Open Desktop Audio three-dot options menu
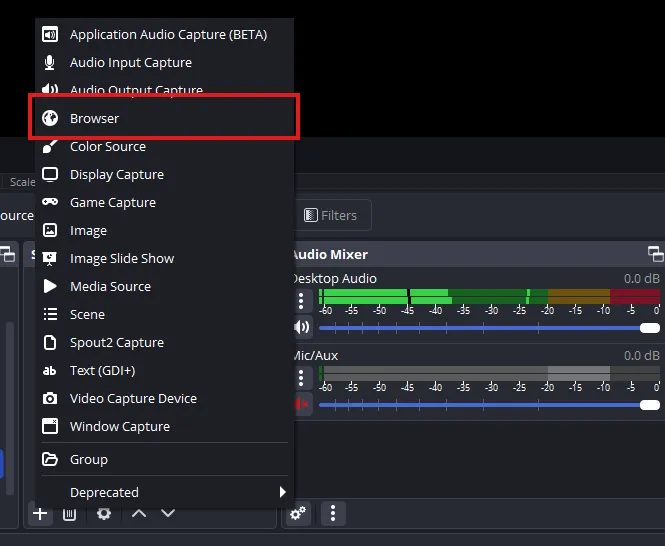The height and width of the screenshot is (546, 665). point(301,300)
